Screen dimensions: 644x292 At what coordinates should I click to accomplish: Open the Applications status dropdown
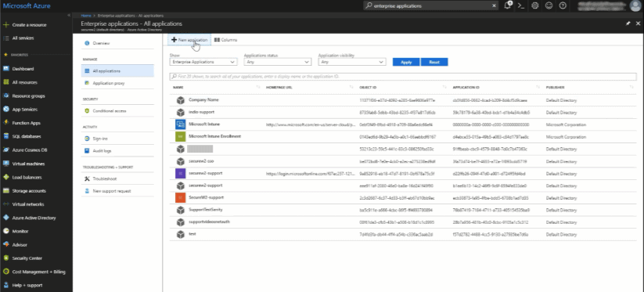pos(278,62)
